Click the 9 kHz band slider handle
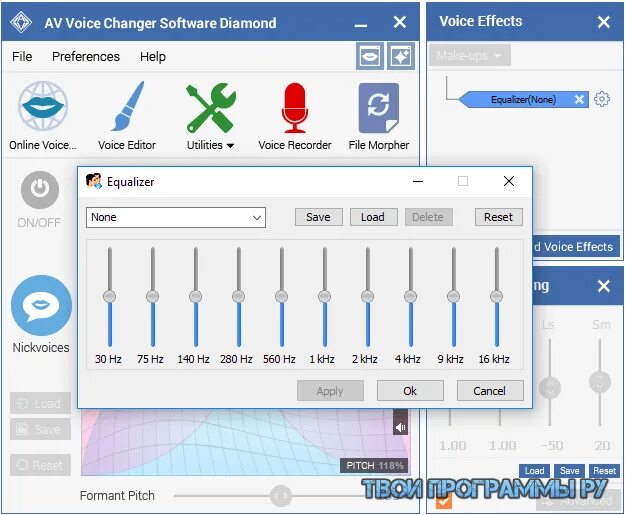 [x=454, y=296]
